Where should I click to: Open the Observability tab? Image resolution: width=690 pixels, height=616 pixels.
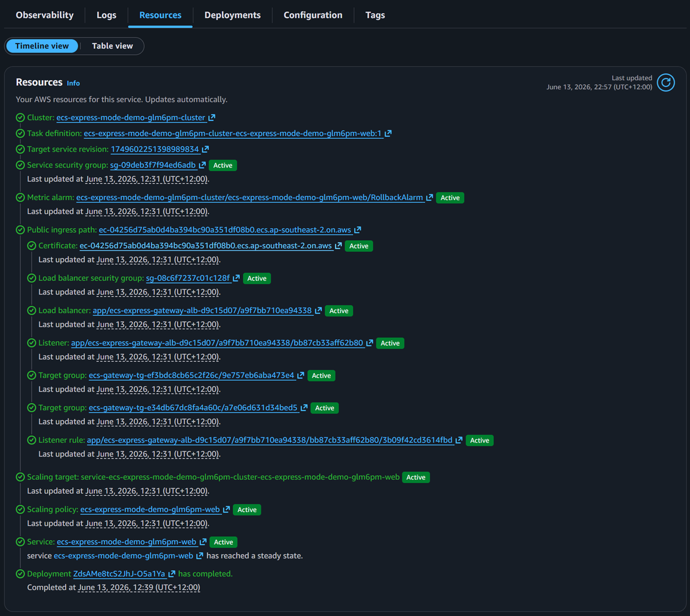click(x=45, y=15)
